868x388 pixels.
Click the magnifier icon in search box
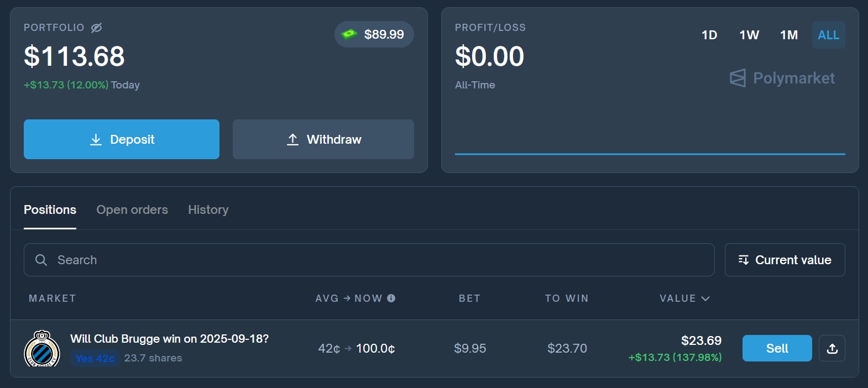click(x=41, y=260)
